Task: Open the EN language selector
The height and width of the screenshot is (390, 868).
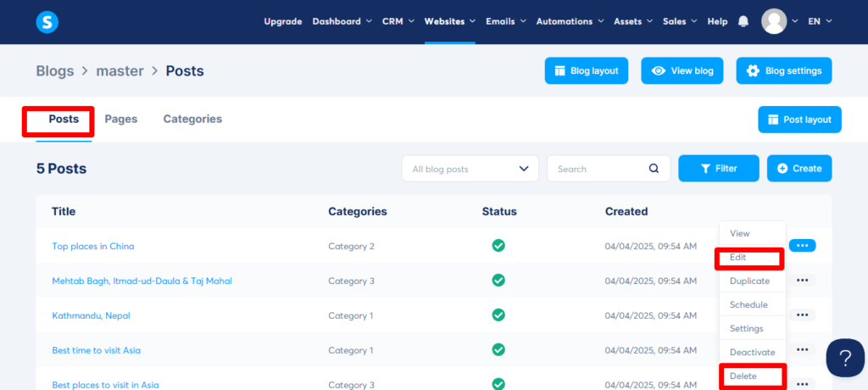Action: (820, 21)
